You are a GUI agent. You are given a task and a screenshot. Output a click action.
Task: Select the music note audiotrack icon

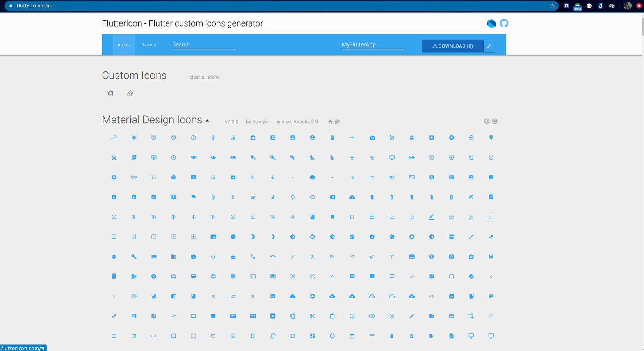coord(273,197)
